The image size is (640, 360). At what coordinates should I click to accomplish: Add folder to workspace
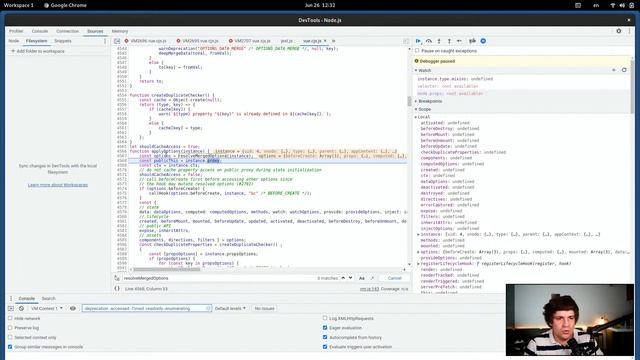38,51
